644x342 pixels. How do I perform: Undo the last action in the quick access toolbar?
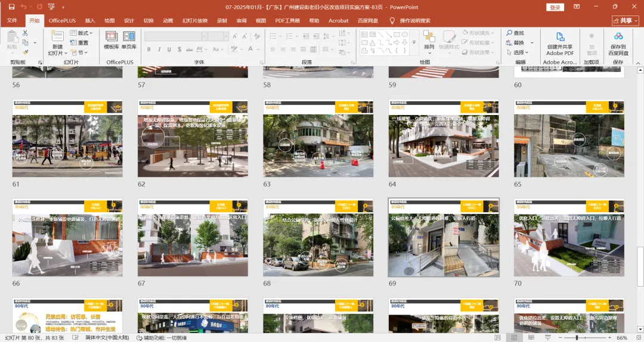pos(23,7)
